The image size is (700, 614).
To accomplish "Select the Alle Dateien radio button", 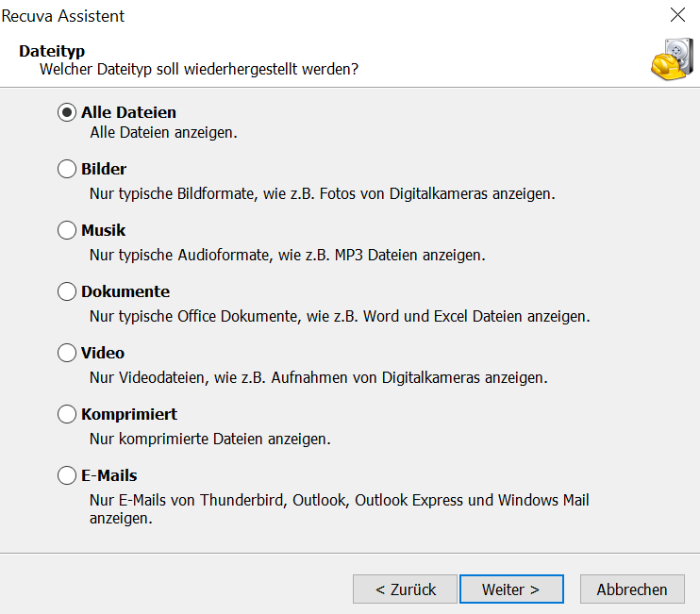I will [x=67, y=112].
